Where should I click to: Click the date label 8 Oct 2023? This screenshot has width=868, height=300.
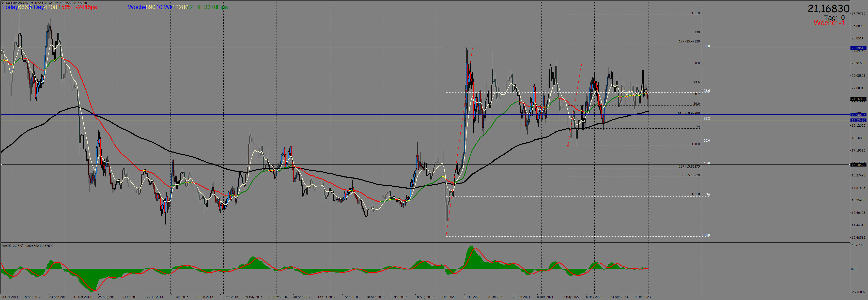coord(643,297)
